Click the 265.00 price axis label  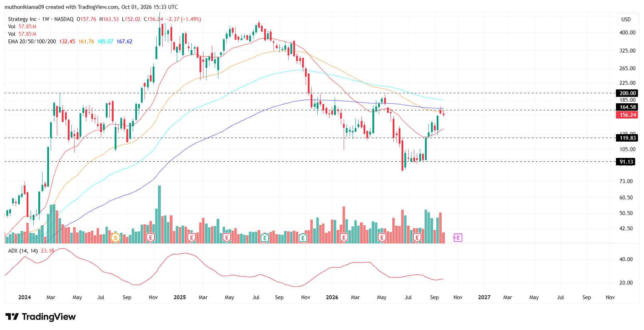pos(627,68)
